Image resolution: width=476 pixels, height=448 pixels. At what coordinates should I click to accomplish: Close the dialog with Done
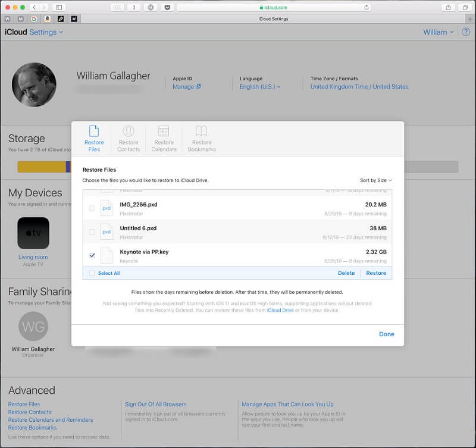386,334
